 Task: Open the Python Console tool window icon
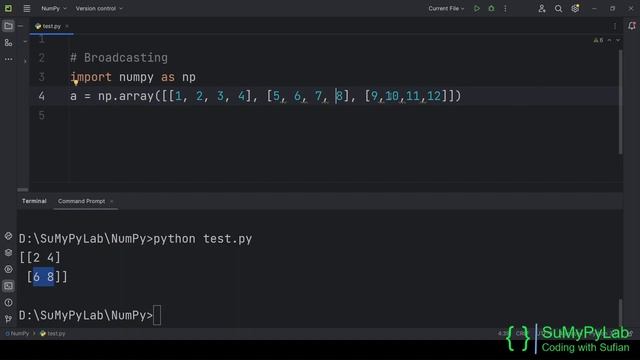[8, 236]
